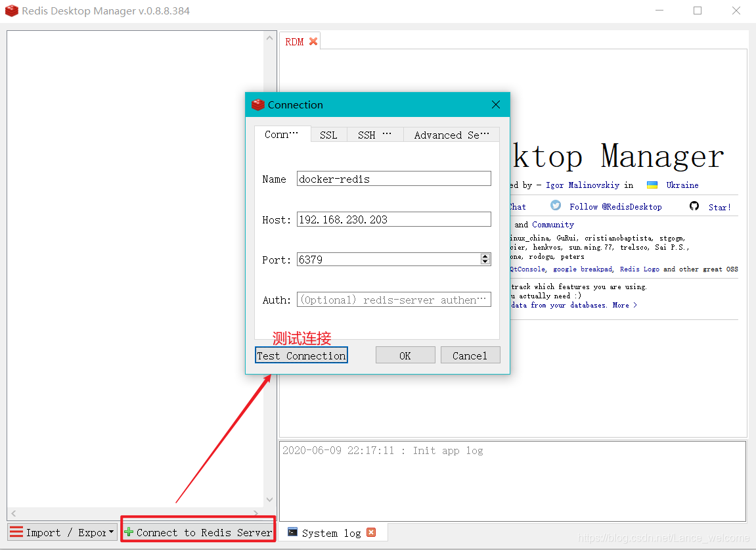756x550 pixels.
Task: Click the tree panel scroll up arrow
Action: [269, 37]
